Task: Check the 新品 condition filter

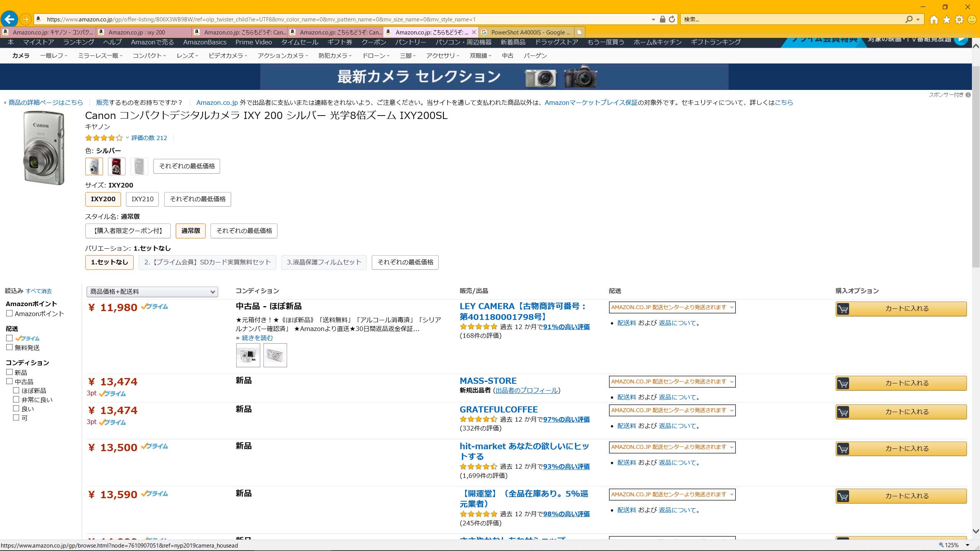Action: click(10, 372)
